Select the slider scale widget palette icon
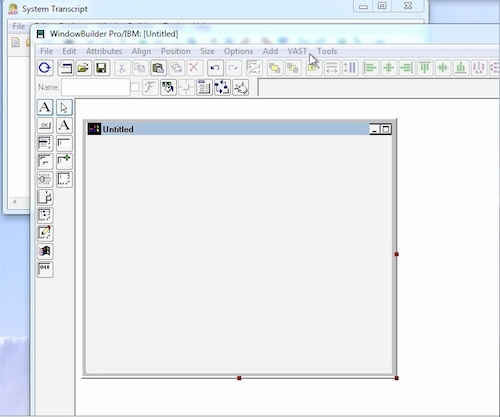This screenshot has width=500, height=417. 45,179
